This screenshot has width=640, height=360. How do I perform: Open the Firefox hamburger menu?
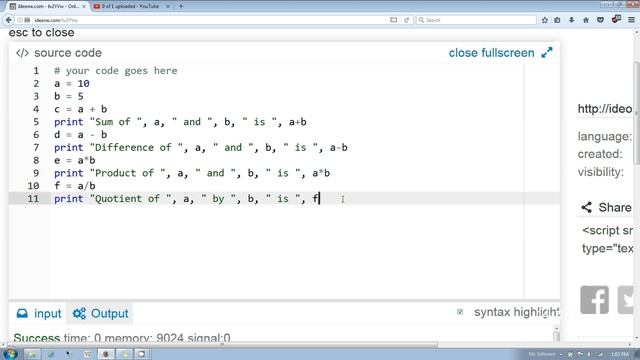tap(631, 20)
